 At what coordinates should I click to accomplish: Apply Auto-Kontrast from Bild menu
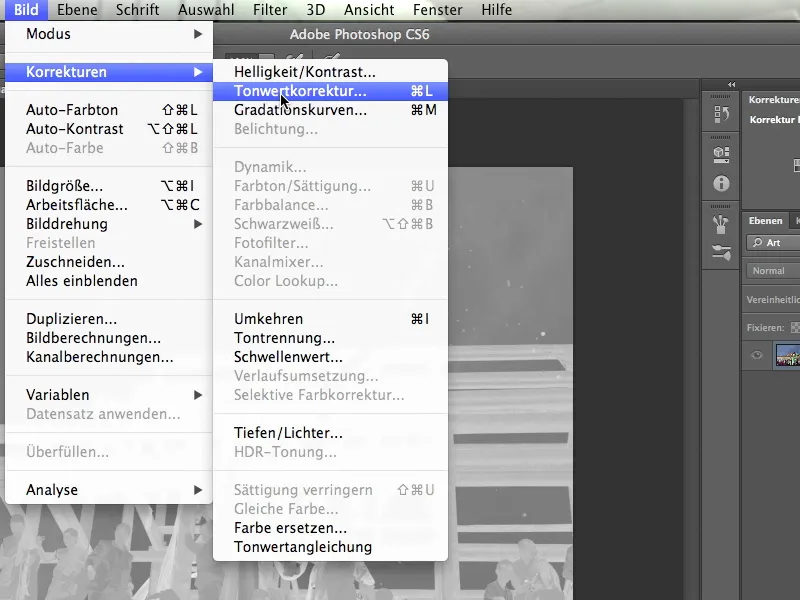(109, 129)
